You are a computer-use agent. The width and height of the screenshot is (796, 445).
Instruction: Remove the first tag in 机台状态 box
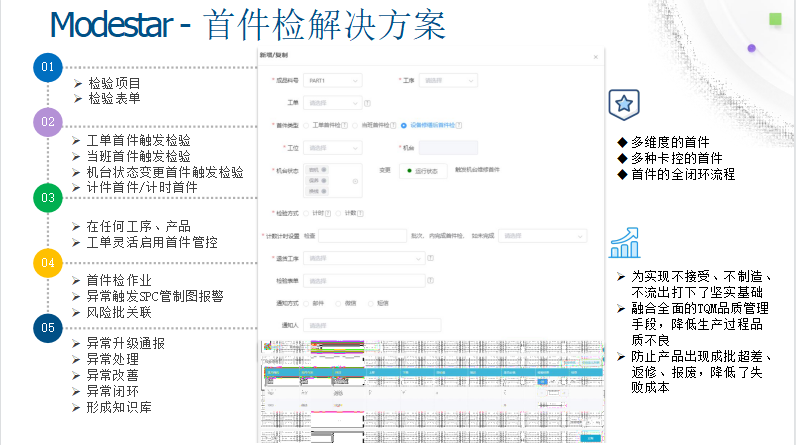(324, 169)
